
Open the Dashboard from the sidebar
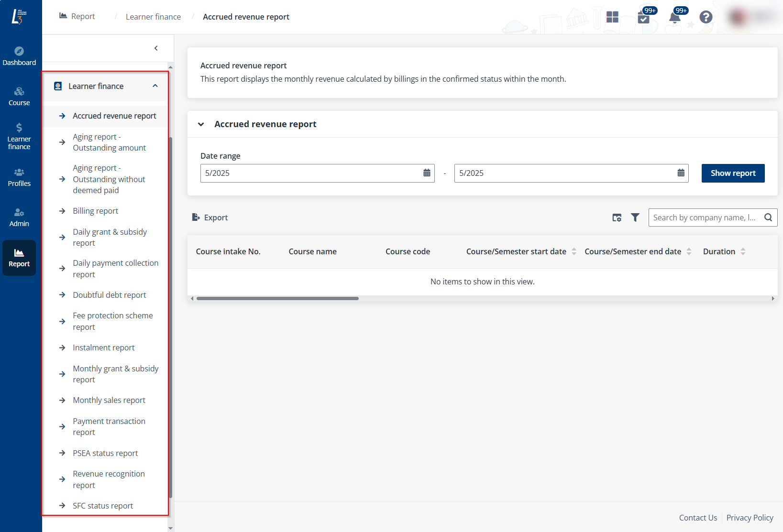pos(19,56)
